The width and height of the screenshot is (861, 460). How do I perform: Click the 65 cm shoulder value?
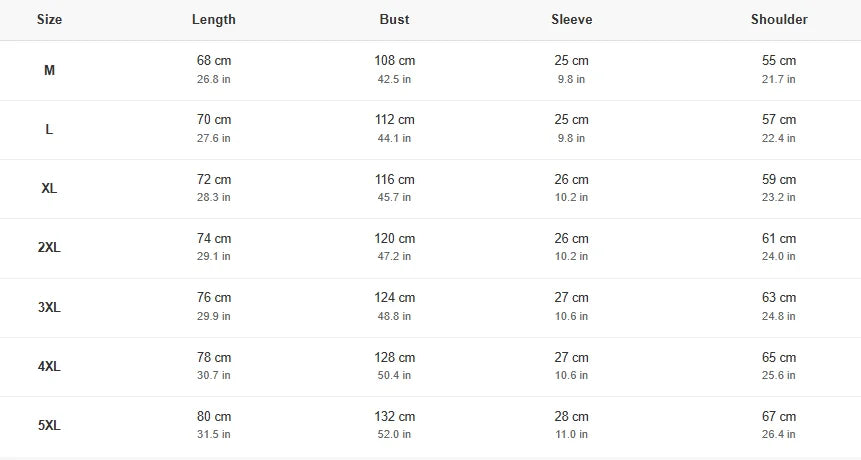point(779,358)
